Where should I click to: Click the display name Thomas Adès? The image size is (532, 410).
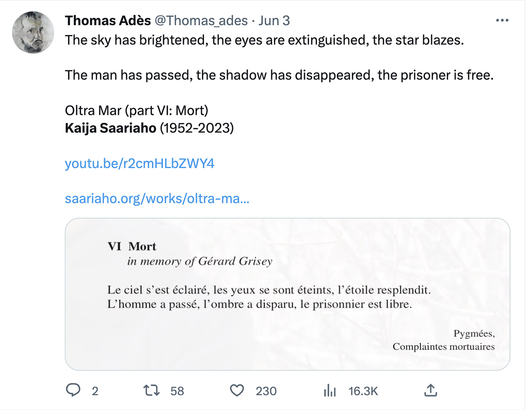[107, 20]
